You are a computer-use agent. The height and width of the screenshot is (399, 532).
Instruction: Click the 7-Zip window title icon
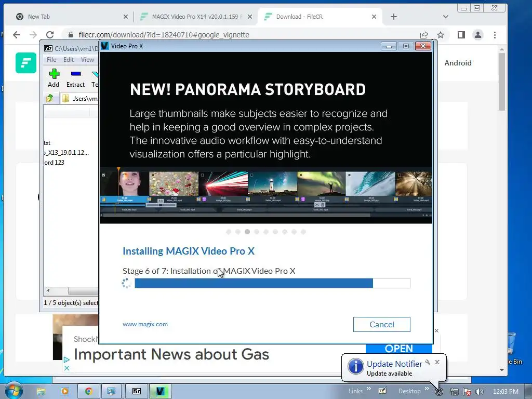[48, 48]
